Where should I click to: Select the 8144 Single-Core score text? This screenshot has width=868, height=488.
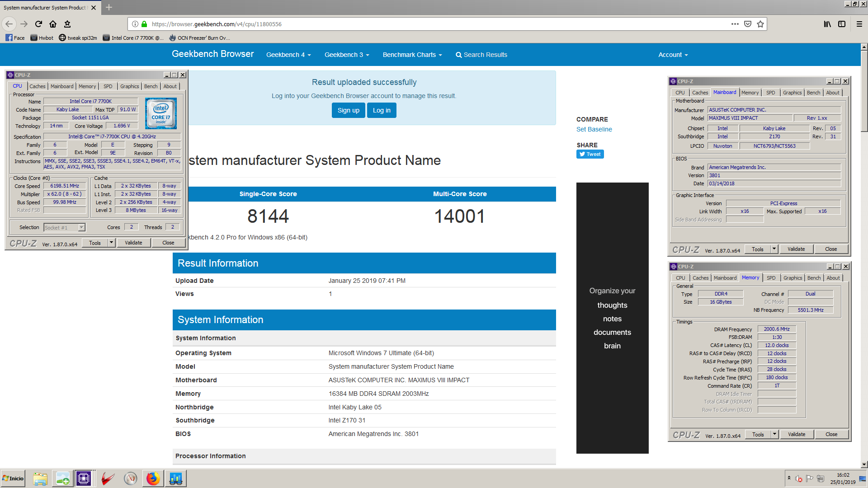point(268,216)
